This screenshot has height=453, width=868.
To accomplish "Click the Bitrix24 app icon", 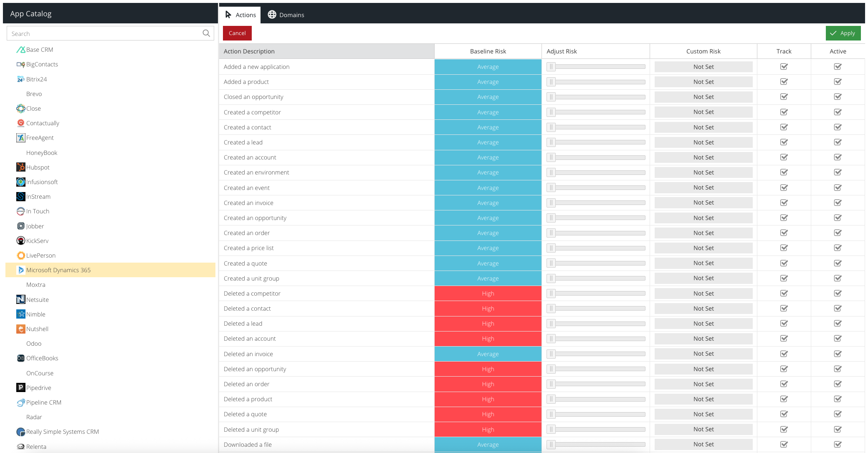I will (x=21, y=79).
